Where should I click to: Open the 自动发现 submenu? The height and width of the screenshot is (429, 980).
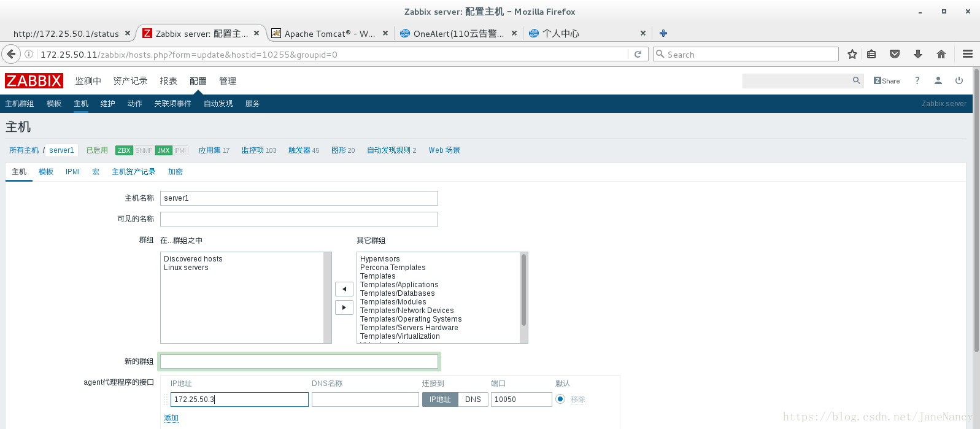218,104
